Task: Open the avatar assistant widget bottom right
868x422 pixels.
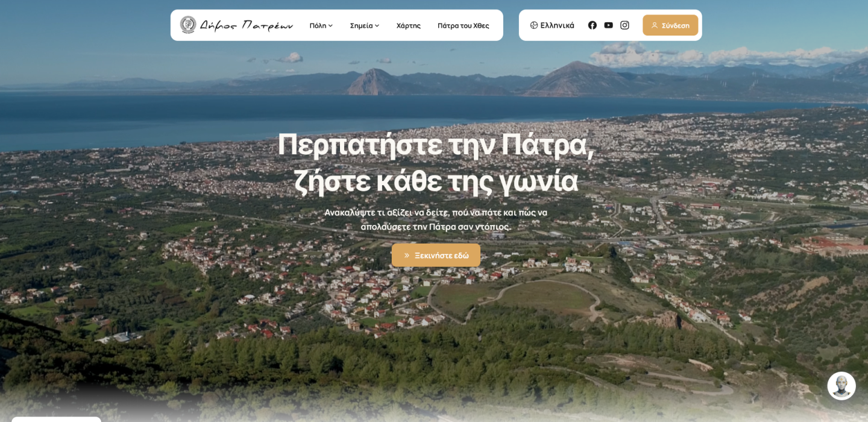Action: point(841,385)
